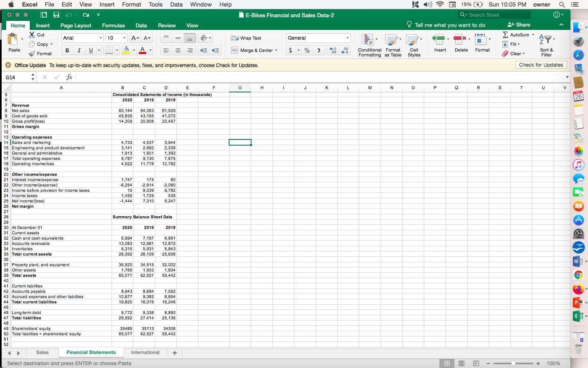The image size is (588, 368).
Task: Open Conditional Formatting icon
Action: (368, 40)
